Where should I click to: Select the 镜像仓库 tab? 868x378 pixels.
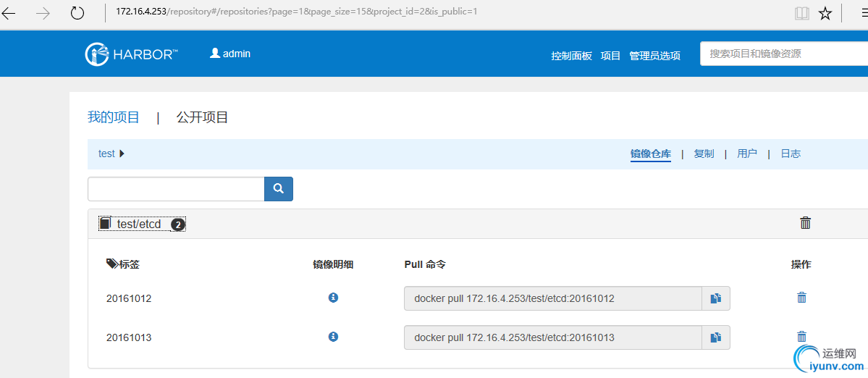650,154
